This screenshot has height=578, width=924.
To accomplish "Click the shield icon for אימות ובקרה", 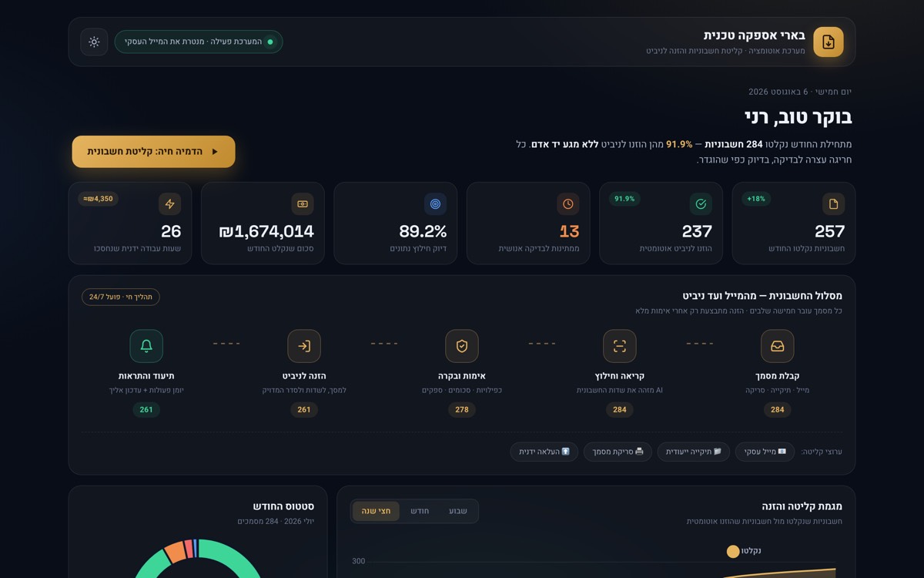I will click(462, 346).
